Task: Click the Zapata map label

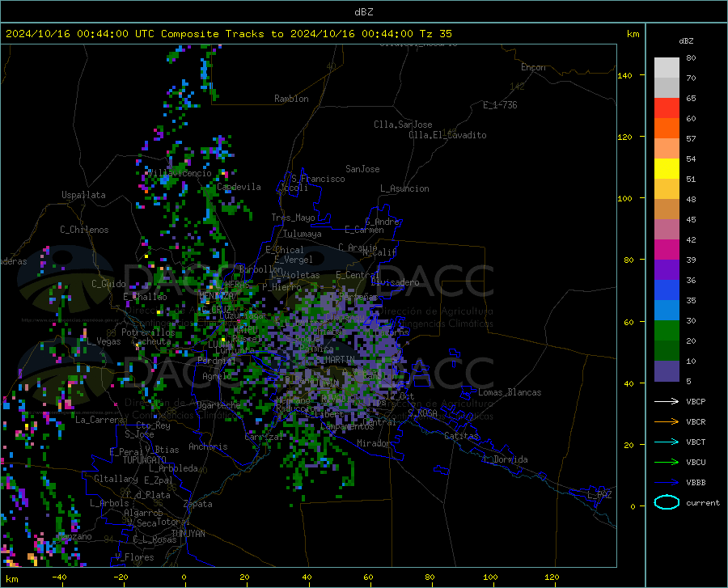Action: tap(198, 504)
